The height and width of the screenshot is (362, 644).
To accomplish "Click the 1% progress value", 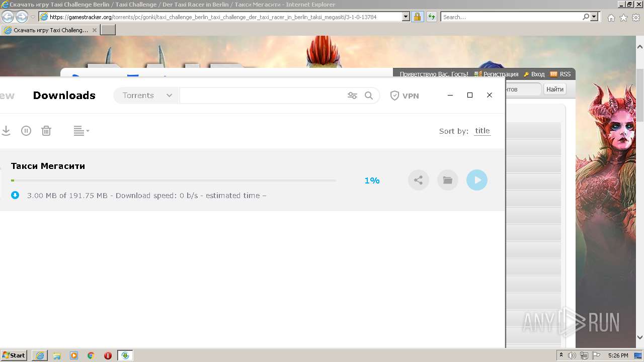I will (x=372, y=180).
